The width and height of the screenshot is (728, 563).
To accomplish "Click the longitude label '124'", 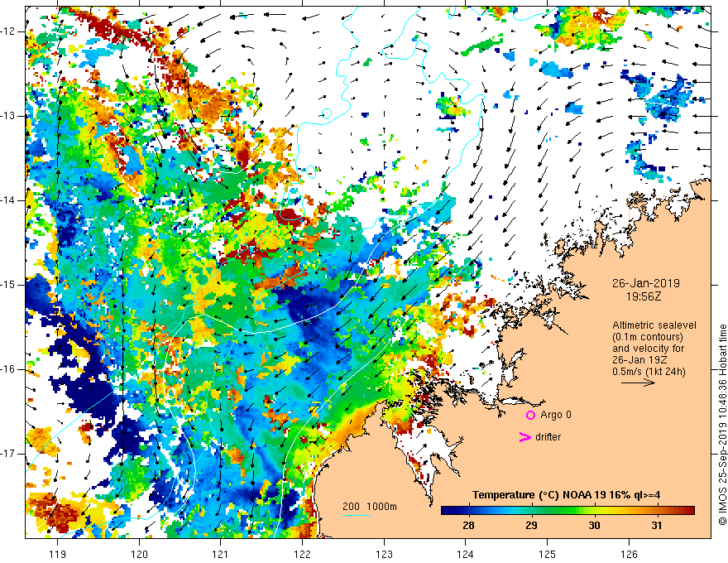I will click(x=465, y=554).
